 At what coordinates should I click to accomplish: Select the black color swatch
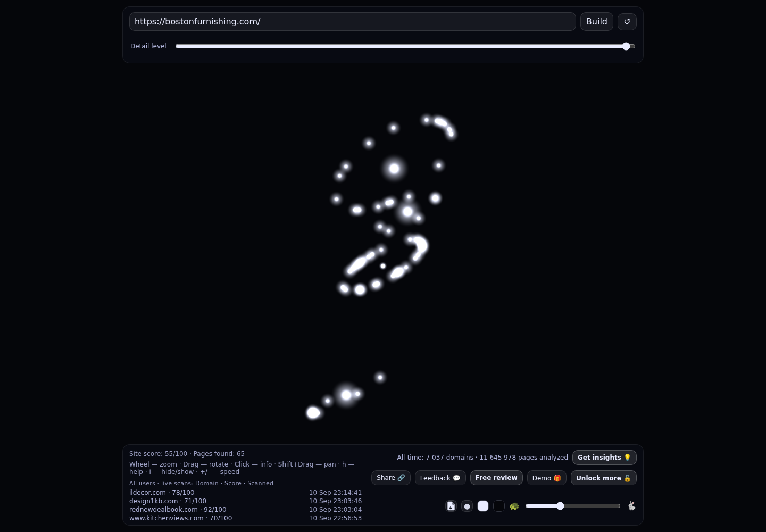(499, 506)
